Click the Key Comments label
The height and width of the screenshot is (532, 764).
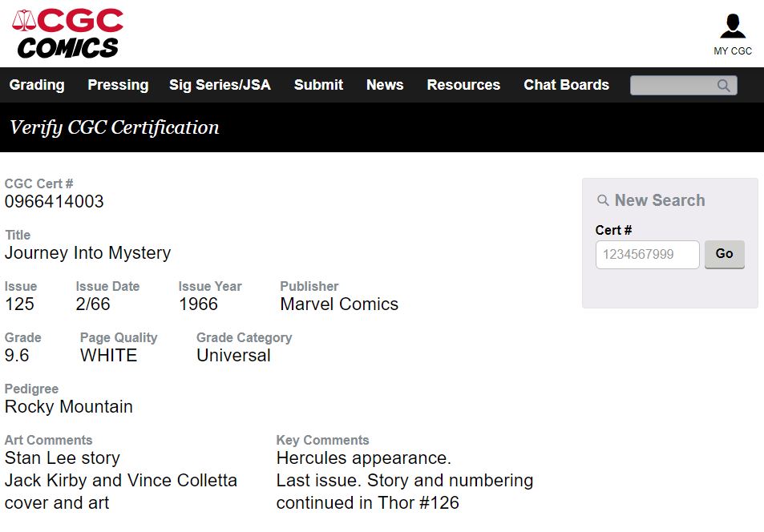pyautogui.click(x=322, y=440)
